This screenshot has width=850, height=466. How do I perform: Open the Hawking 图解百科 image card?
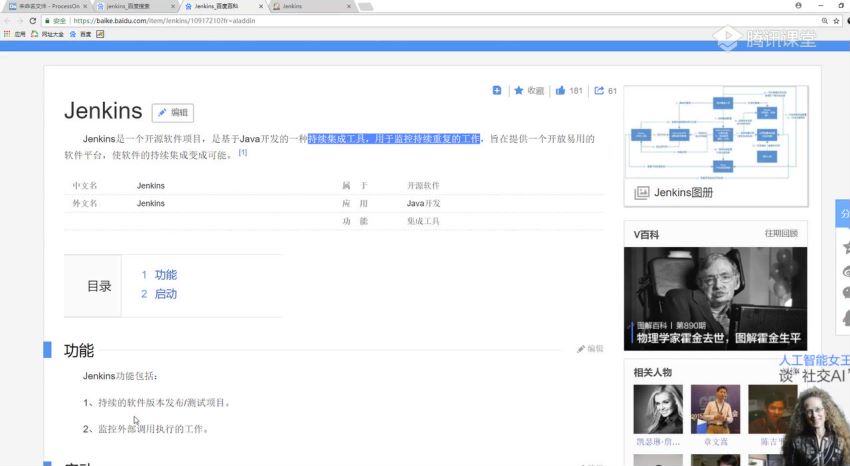[x=716, y=299]
